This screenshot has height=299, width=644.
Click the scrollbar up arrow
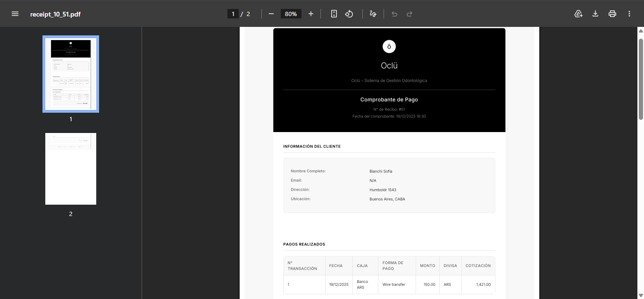pyautogui.click(x=641, y=31)
